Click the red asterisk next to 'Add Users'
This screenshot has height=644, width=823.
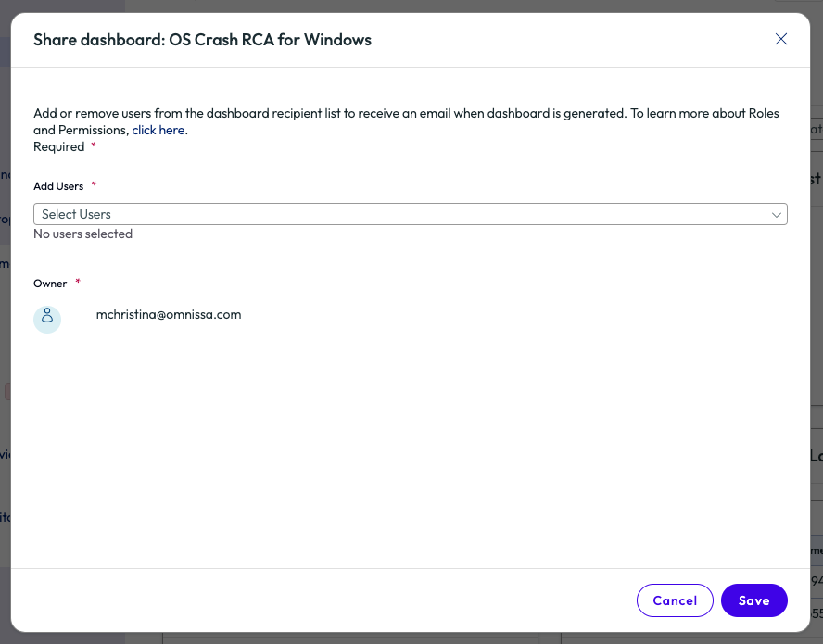coord(94,185)
